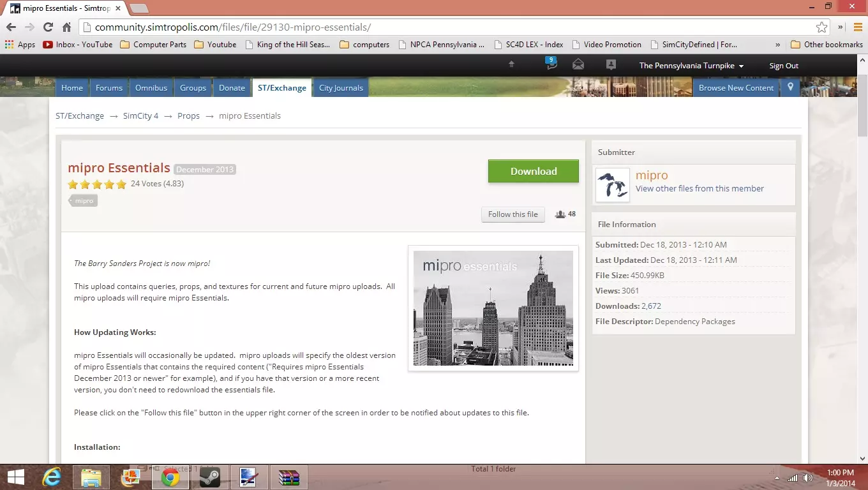Open the King of the Hill Seas... bookmark
868x490 pixels.
click(x=287, y=45)
